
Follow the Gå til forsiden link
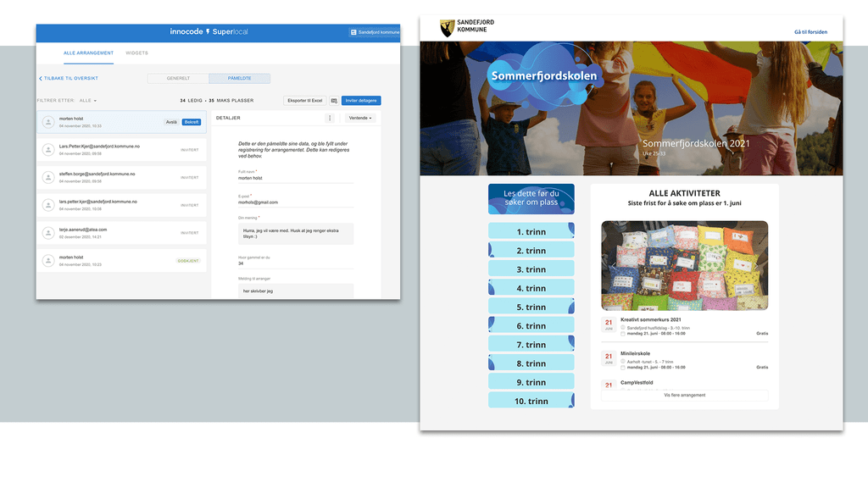click(x=810, y=32)
